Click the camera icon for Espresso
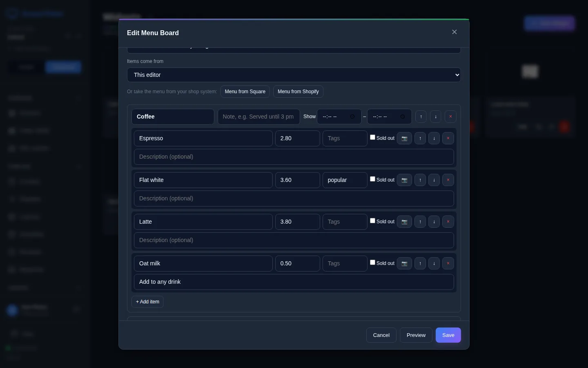Screen dimensions: 588x368 pos(404,138)
